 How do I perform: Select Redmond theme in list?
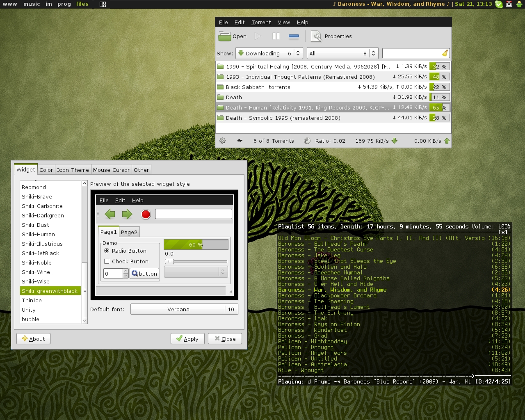(50, 187)
